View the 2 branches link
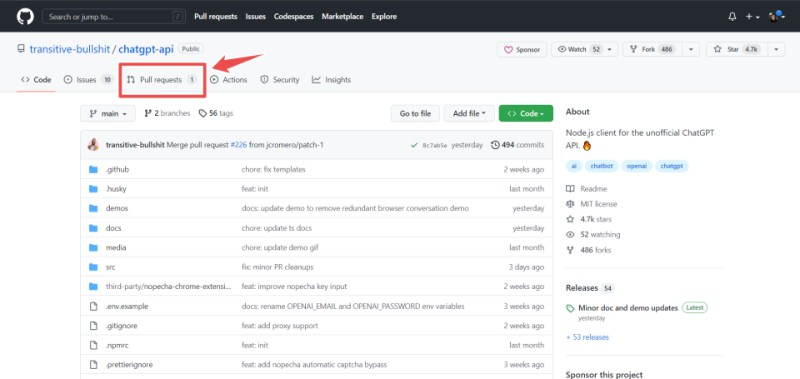Viewport: 800px width, 379px height. click(x=167, y=113)
